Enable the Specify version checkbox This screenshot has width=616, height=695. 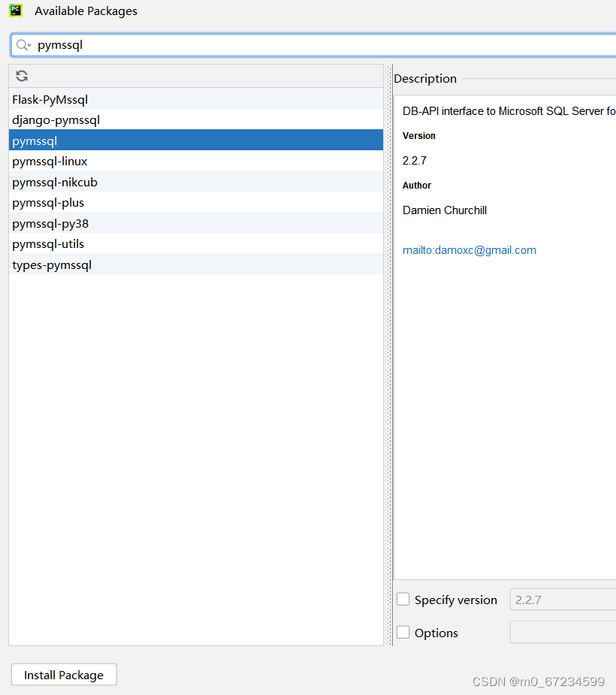[403, 600]
